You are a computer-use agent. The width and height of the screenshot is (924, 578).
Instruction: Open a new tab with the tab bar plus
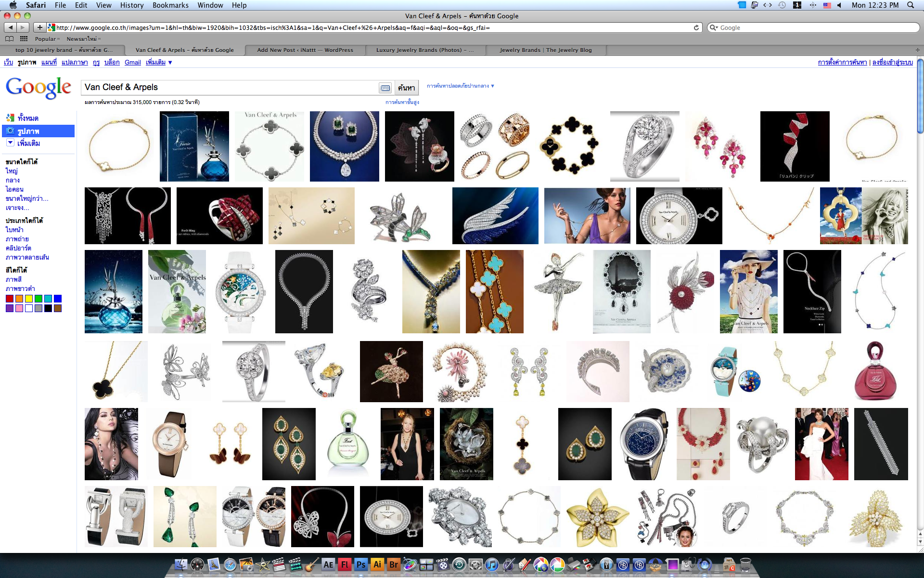point(917,50)
